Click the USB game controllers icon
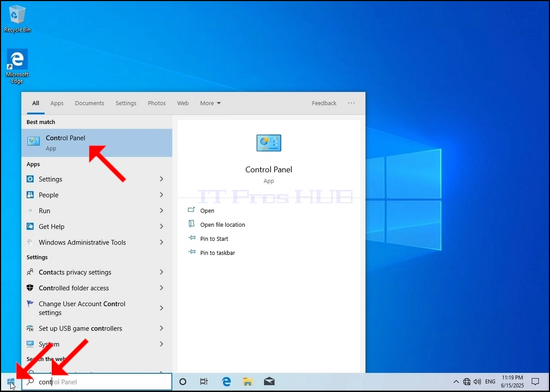The width and height of the screenshot is (550, 392). (x=30, y=328)
